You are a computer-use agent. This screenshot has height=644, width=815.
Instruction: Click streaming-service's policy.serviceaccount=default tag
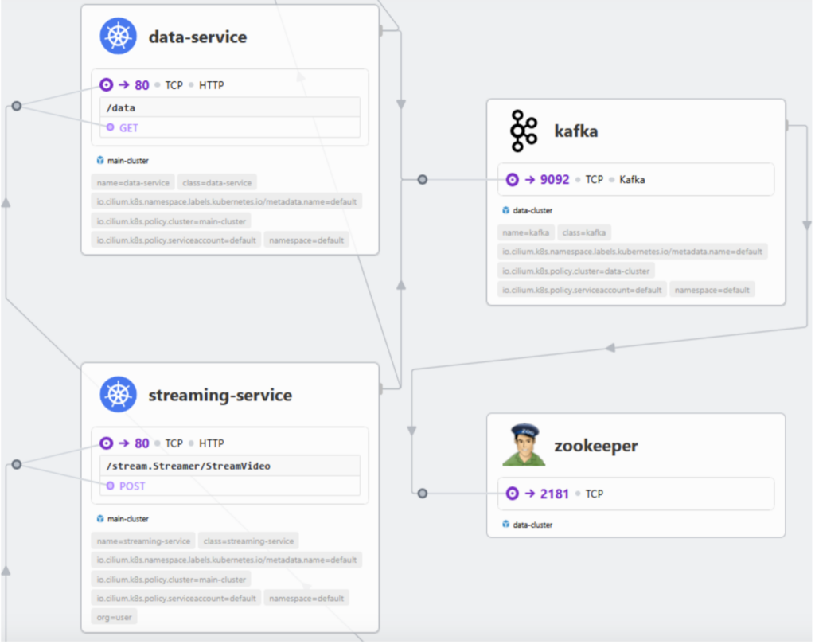pos(176,599)
